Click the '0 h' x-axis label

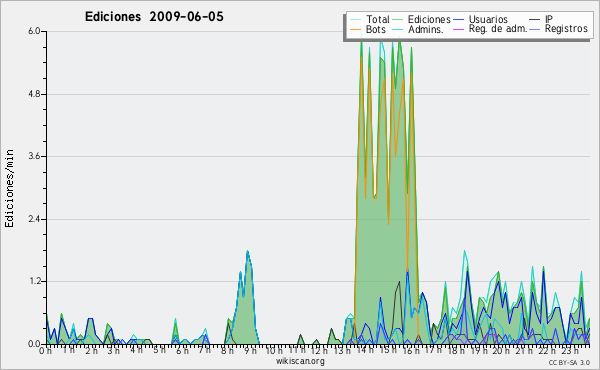46,351
